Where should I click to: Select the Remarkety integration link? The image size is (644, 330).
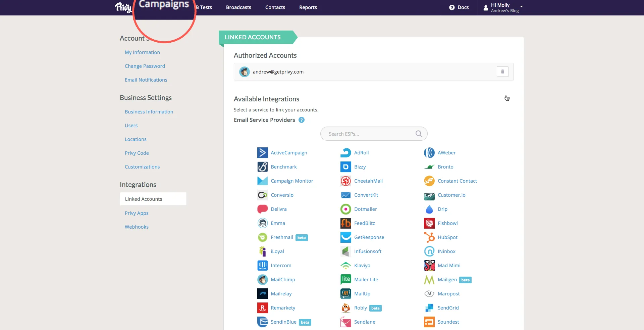point(283,308)
